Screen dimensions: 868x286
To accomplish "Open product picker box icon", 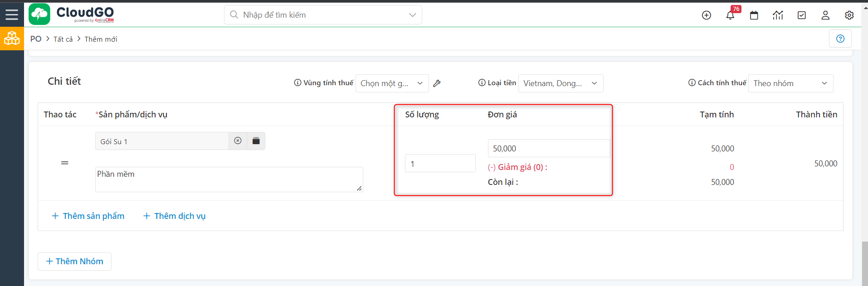I will [x=256, y=141].
